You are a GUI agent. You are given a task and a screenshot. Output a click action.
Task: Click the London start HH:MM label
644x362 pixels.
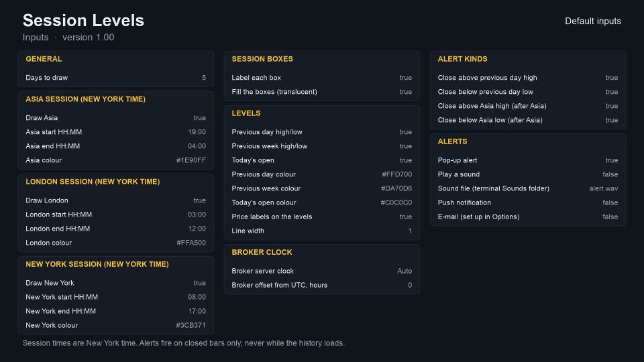point(59,215)
